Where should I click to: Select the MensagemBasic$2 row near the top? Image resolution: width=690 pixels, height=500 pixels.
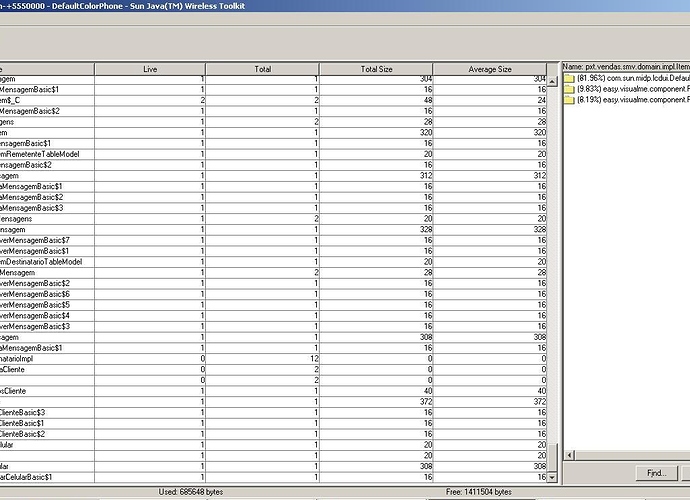[x=273, y=111]
